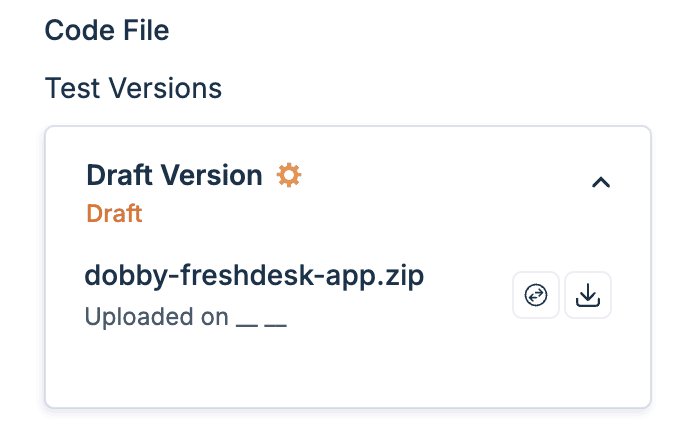Click the orange Draft status label
686x434 pixels.
pos(114,213)
